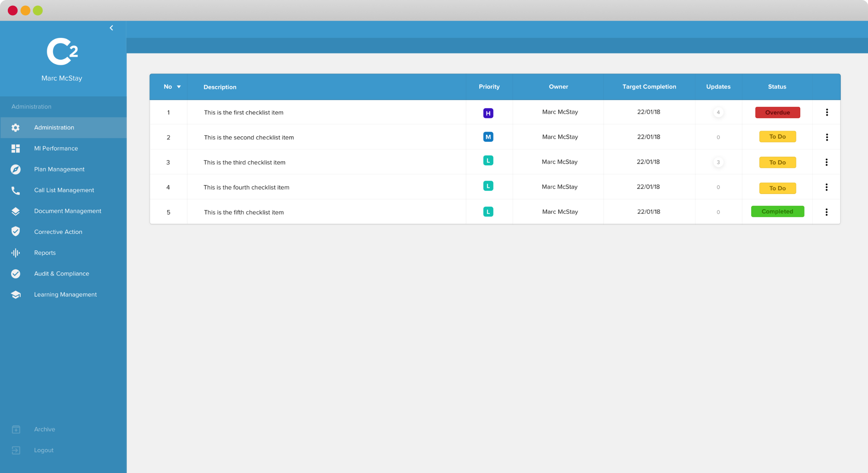
Task: Select the Plan Management sidebar icon
Action: [x=16, y=169]
